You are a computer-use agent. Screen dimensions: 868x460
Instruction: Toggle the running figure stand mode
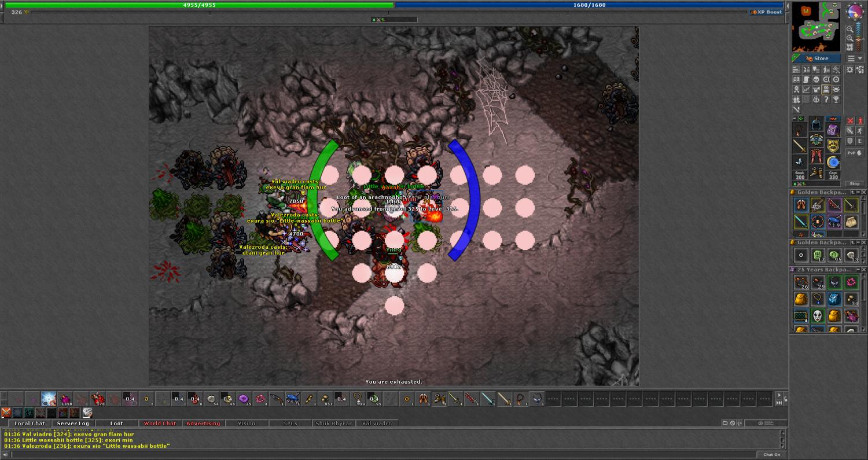pyautogui.click(x=860, y=131)
